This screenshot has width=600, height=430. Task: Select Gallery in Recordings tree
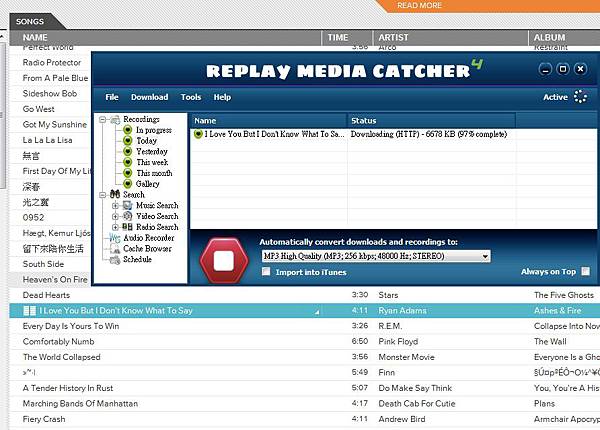[x=148, y=184]
